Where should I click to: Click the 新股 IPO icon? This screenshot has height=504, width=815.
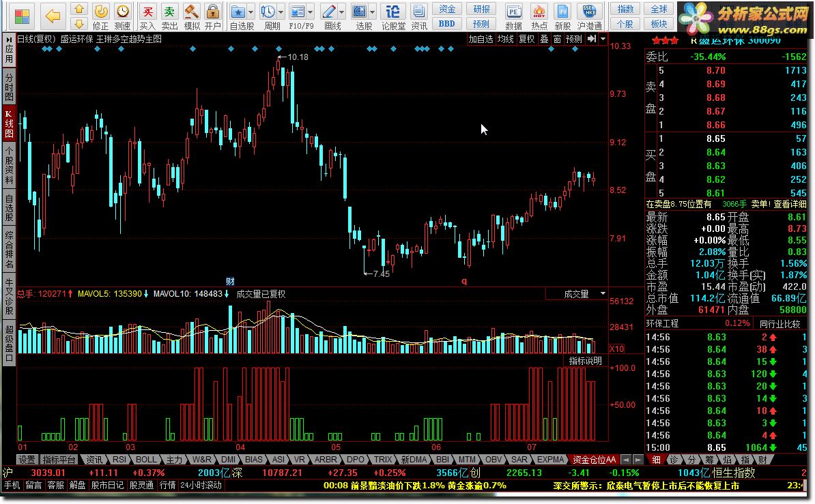562,12
